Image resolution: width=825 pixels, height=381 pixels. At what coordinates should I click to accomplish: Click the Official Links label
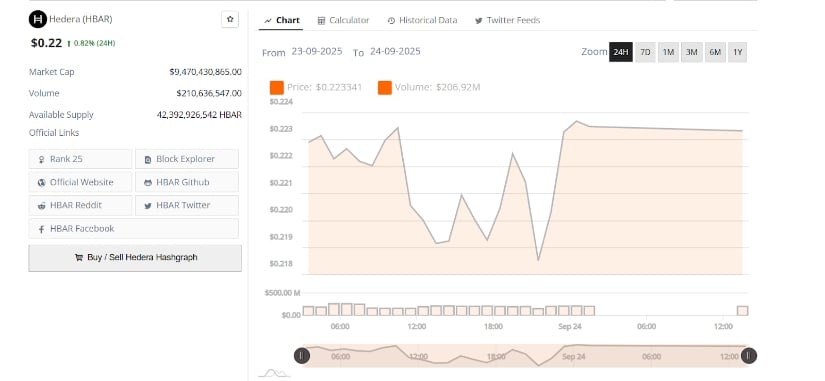(x=54, y=133)
